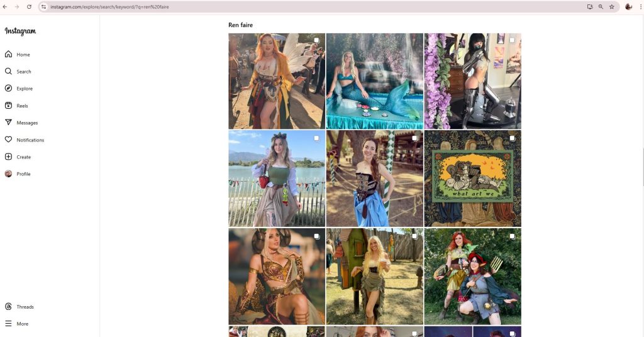This screenshot has height=337, width=644.
Task: Click the Search magnifier icon
Action: pyautogui.click(x=9, y=72)
